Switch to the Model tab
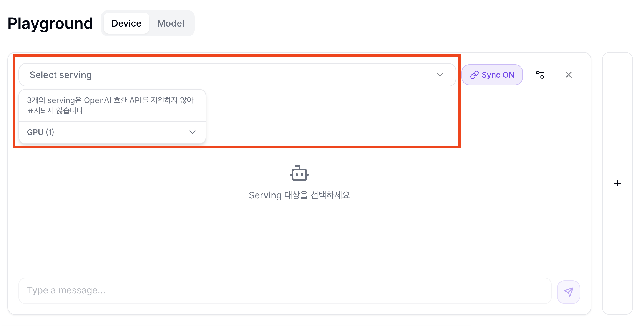 pos(171,23)
